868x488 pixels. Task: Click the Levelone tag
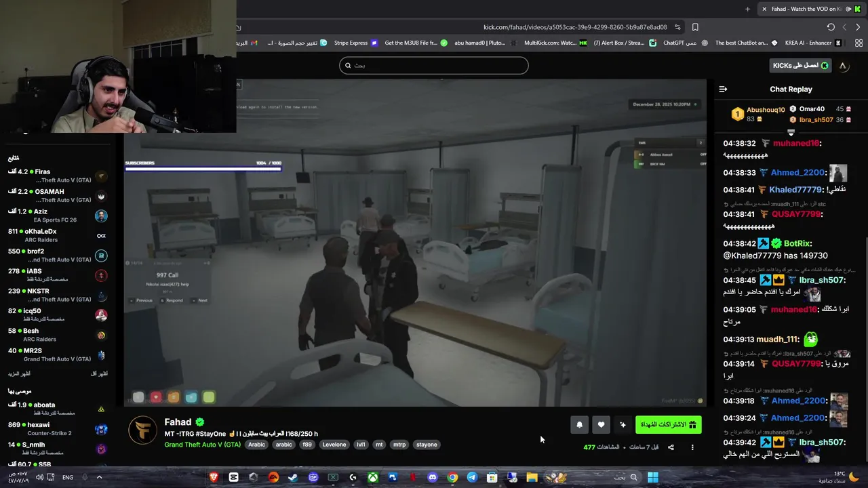pyautogui.click(x=334, y=445)
